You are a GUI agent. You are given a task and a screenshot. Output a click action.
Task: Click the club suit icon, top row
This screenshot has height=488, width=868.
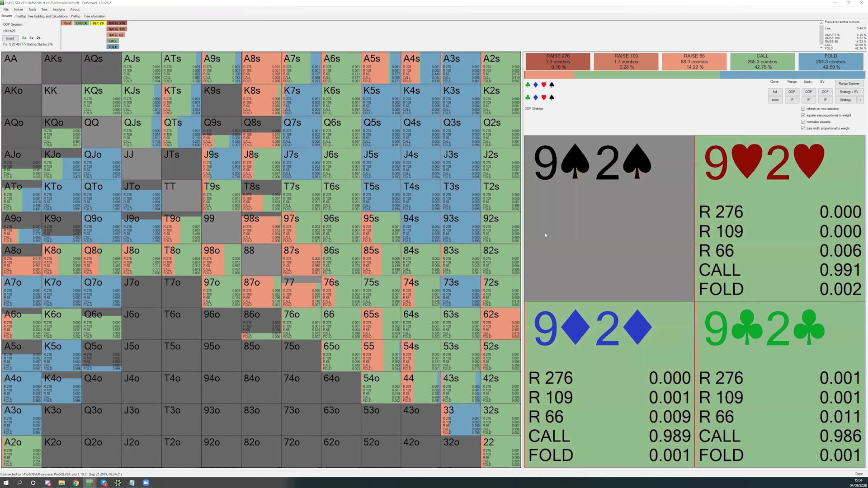[528, 85]
